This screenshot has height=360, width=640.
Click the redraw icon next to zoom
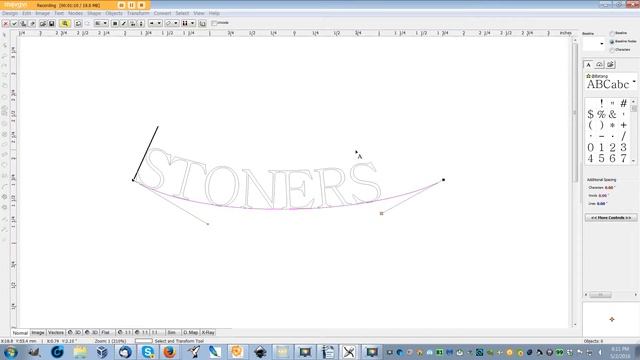coord(78,24)
